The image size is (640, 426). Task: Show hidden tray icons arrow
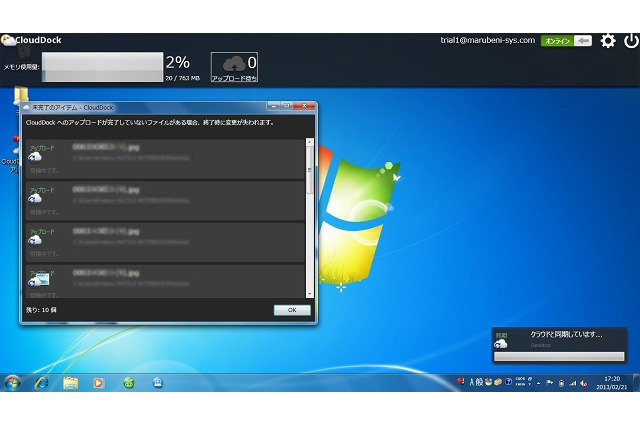(x=538, y=383)
